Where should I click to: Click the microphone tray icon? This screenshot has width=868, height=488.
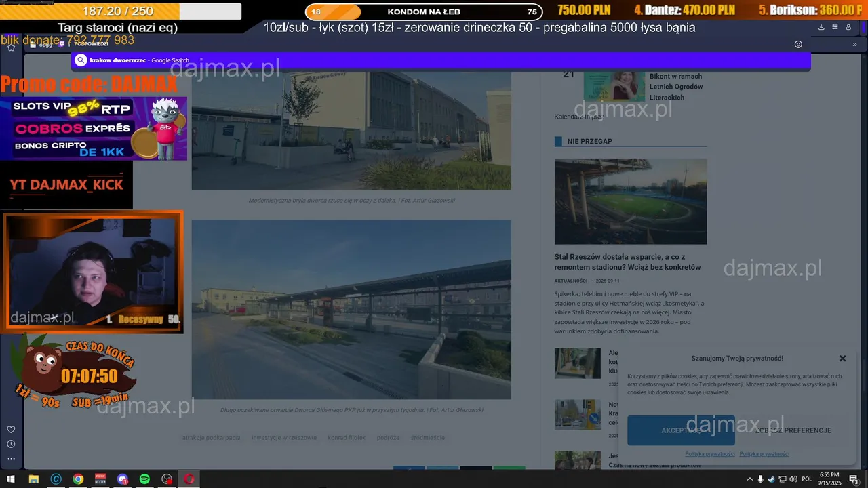(760, 479)
